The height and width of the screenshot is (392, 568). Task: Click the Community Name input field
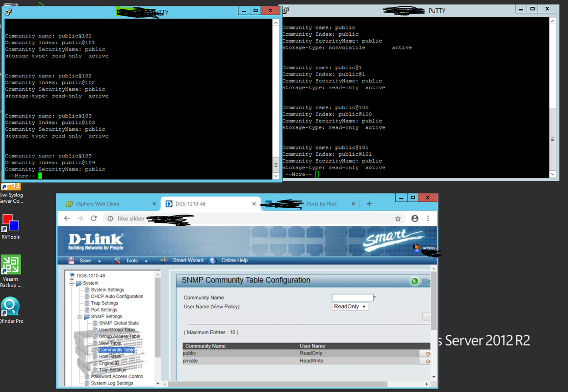(353, 297)
